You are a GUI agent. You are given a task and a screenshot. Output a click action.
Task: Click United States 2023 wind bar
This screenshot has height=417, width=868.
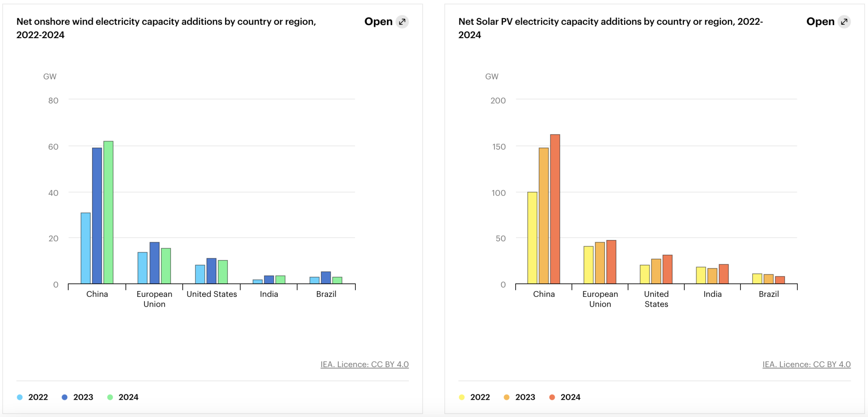click(x=211, y=271)
